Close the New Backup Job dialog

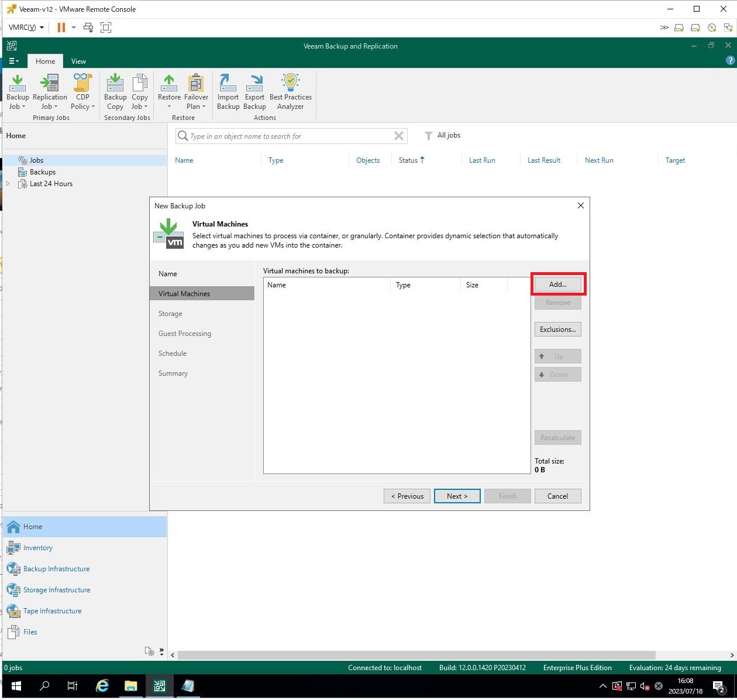580,205
